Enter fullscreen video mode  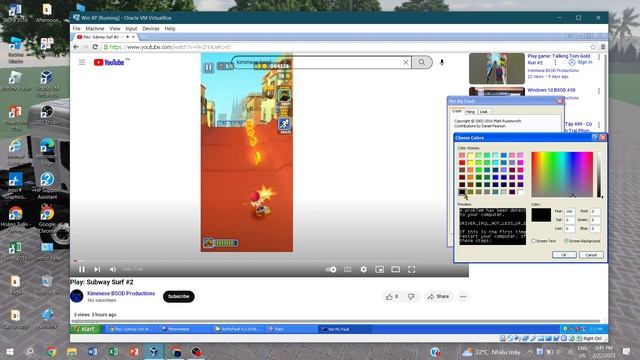pos(411,269)
